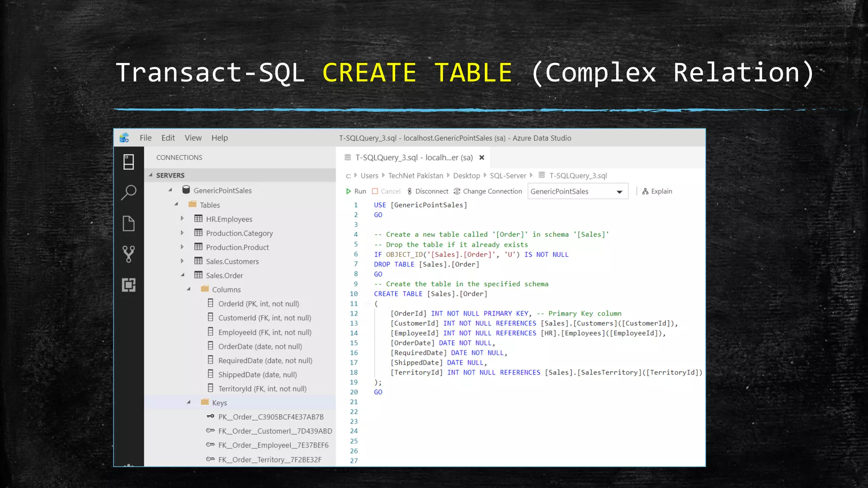This screenshot has height=488, width=868.
Task: Click the file icon on the T-SQLQuery_3.sql tab
Action: click(x=348, y=158)
